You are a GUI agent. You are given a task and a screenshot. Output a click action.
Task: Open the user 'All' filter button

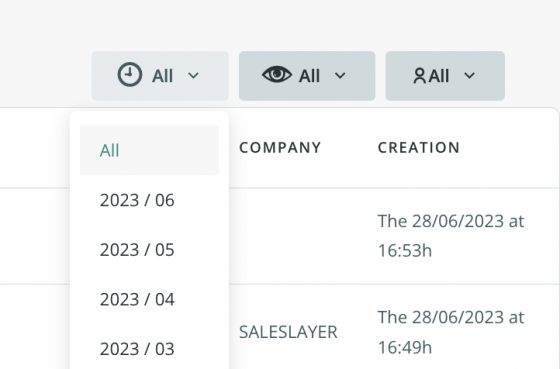tap(445, 76)
